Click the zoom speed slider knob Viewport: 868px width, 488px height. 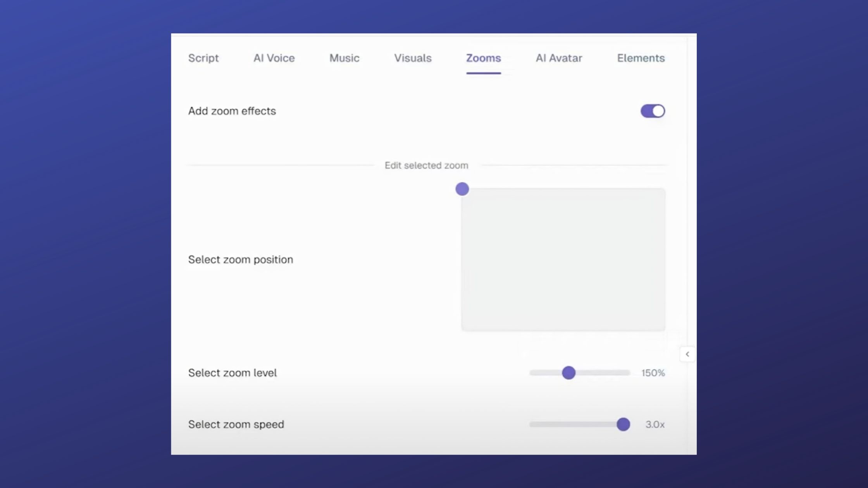pos(623,424)
